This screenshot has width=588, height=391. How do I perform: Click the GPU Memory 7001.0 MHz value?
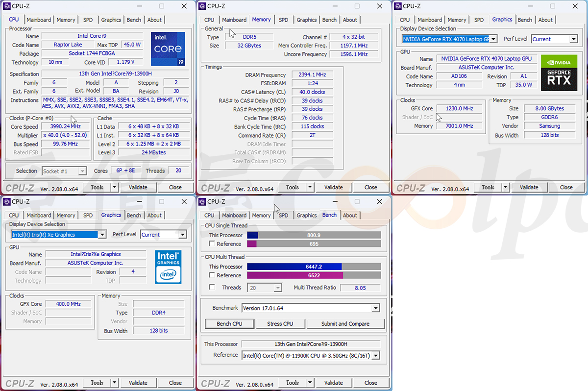(x=460, y=126)
